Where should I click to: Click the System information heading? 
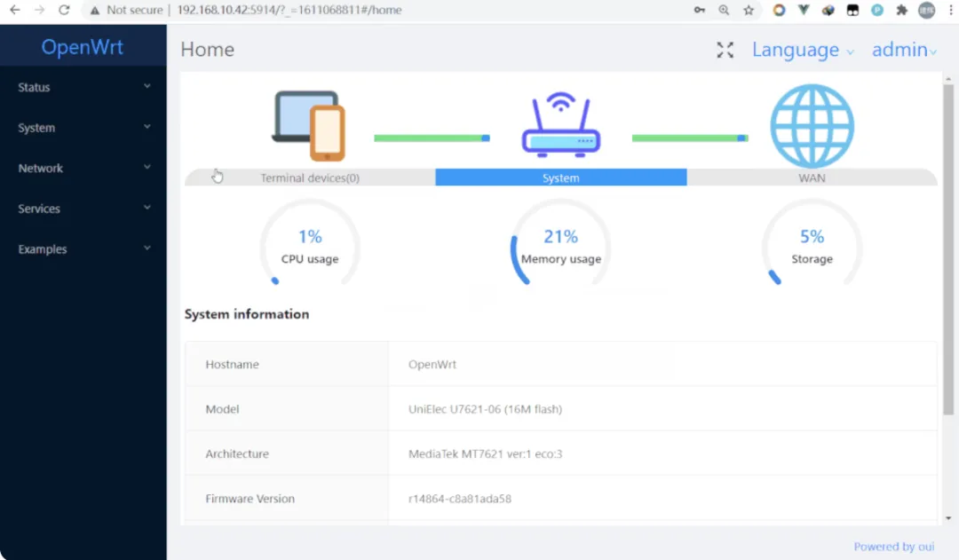247,314
